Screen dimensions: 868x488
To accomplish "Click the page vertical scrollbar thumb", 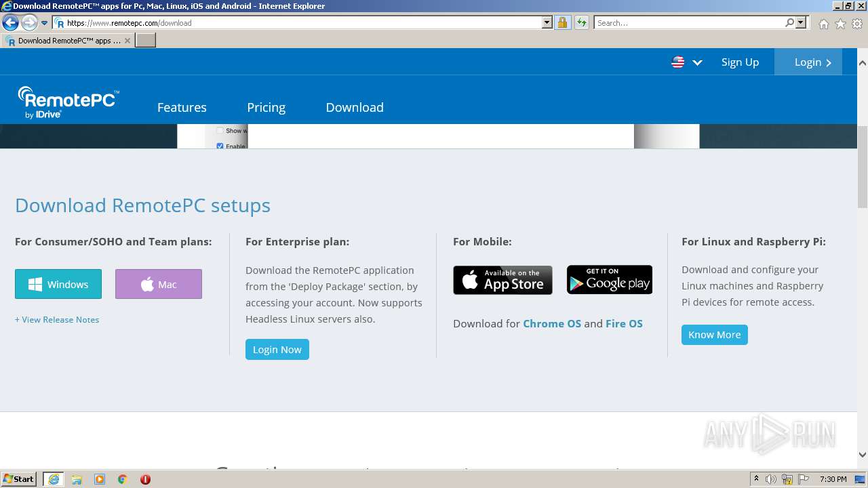I will (x=863, y=167).
